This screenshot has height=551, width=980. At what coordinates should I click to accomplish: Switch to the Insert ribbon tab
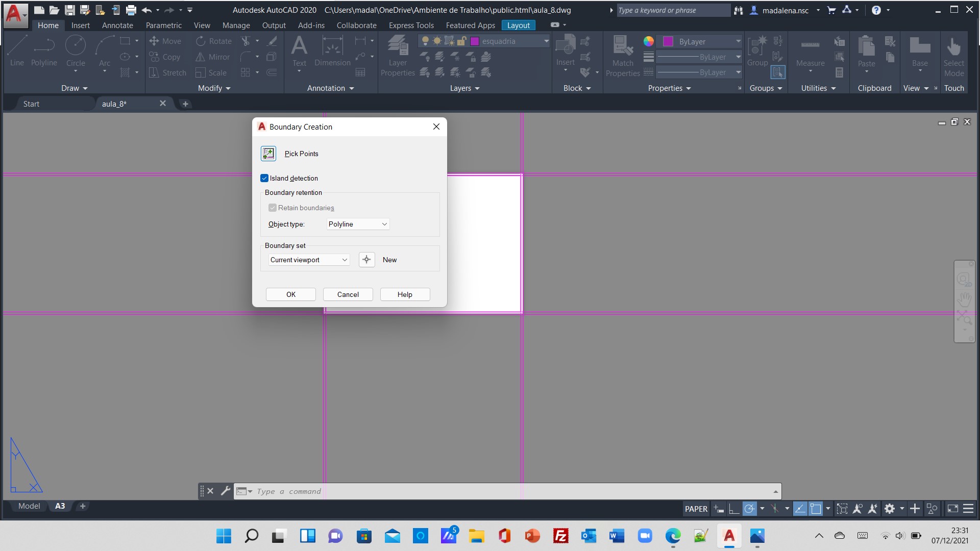click(81, 25)
